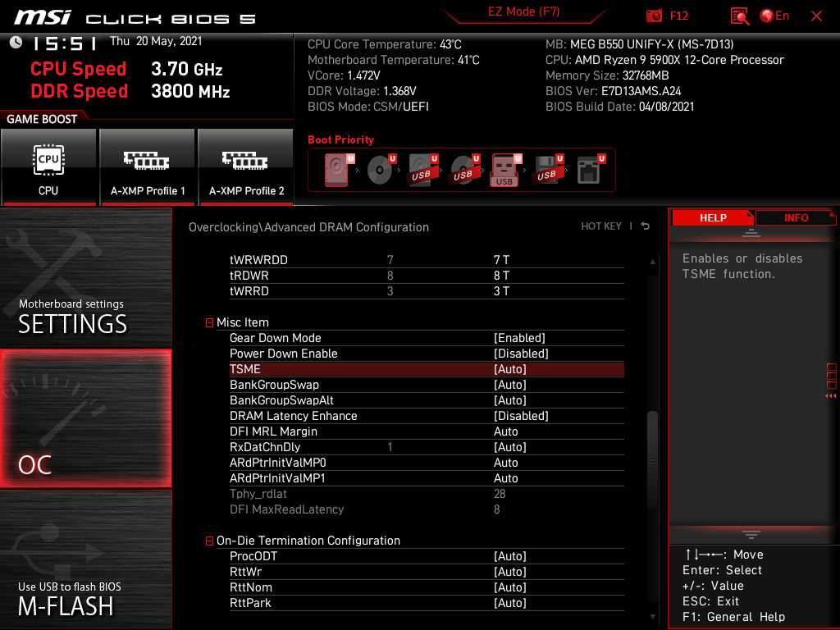Screen dimensions: 840x630
Task: Click the clock icon beside the time
Action: click(16, 43)
